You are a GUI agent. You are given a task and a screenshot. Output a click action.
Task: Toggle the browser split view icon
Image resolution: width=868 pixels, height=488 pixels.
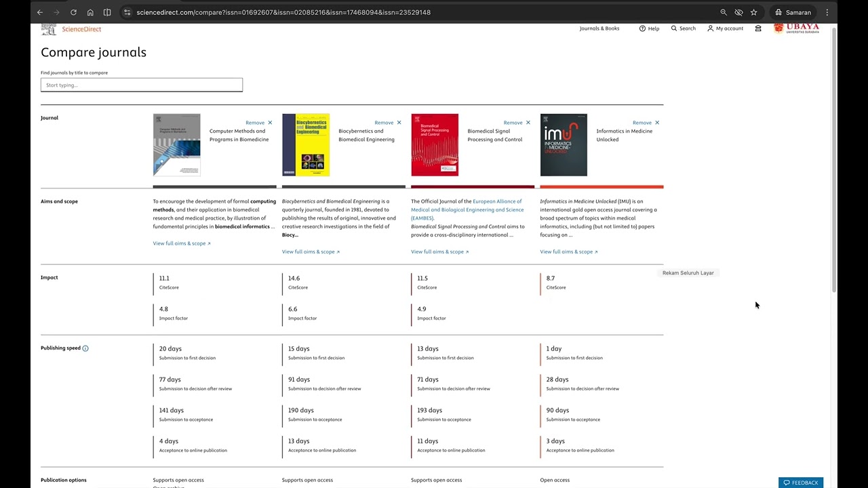[x=107, y=12]
